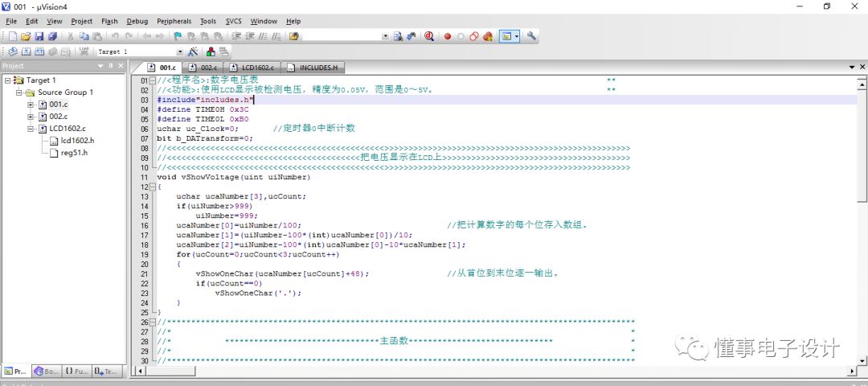The image size is (868, 386).
Task: Open the Project menu
Action: (x=81, y=21)
